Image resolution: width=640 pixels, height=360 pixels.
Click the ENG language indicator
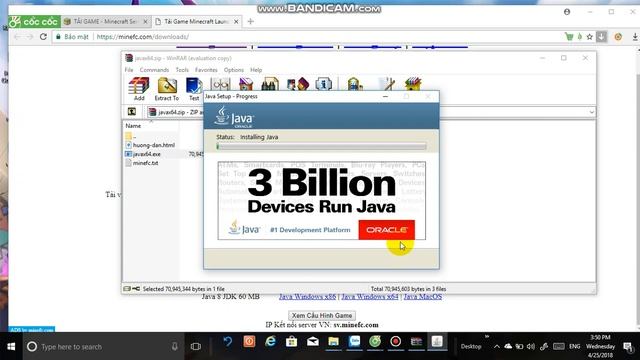pyautogui.click(x=574, y=347)
